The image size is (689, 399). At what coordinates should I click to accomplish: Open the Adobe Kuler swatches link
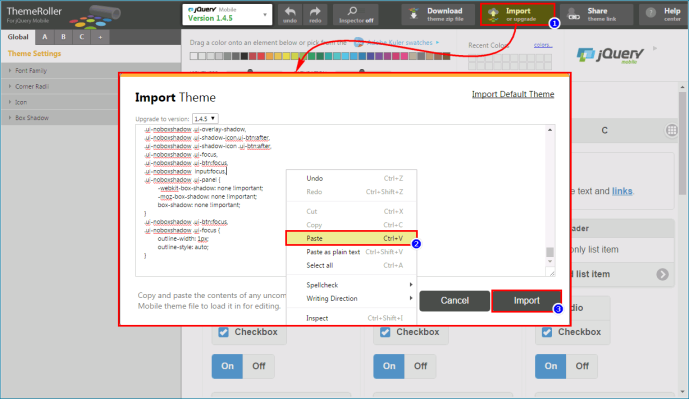(x=399, y=43)
